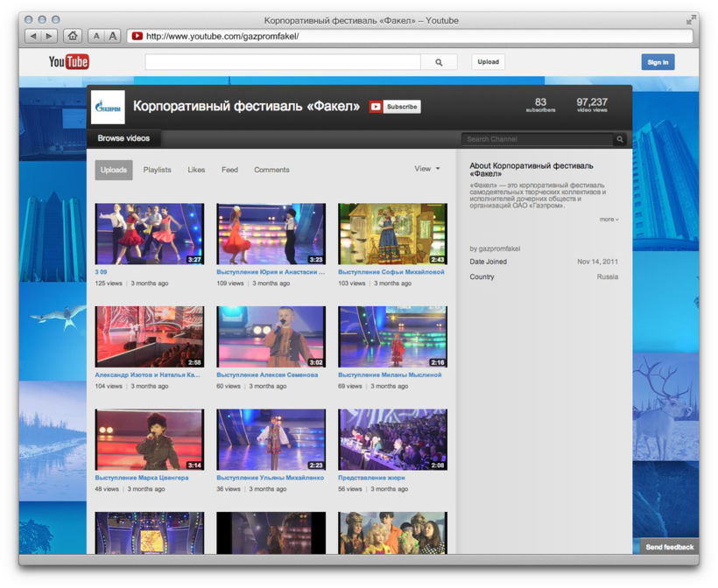Click inside the Search Channel field

[536, 139]
